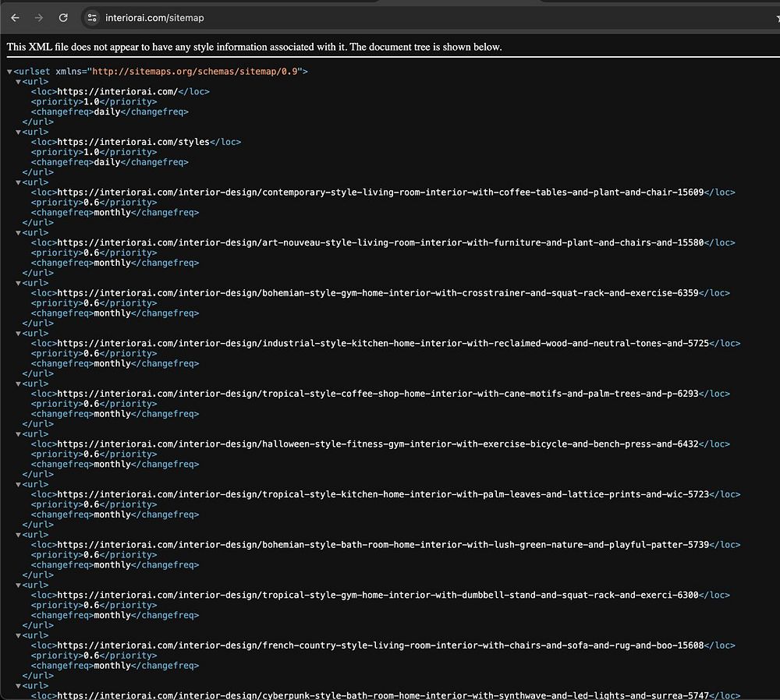The width and height of the screenshot is (780, 700).
Task: Click the contemporary-style-living-room URL ending 15609
Action: [381, 193]
